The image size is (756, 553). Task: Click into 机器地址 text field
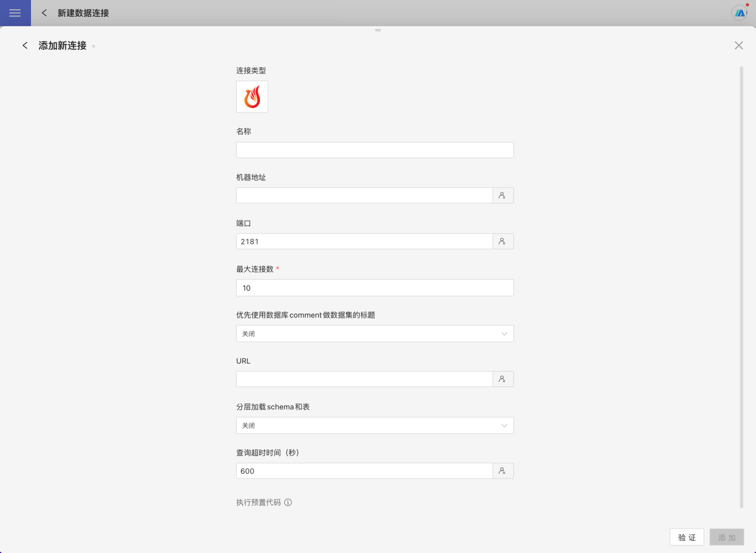(x=364, y=196)
